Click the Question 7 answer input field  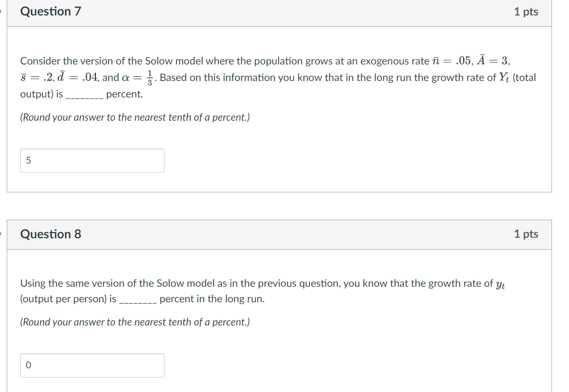pyautogui.click(x=92, y=160)
